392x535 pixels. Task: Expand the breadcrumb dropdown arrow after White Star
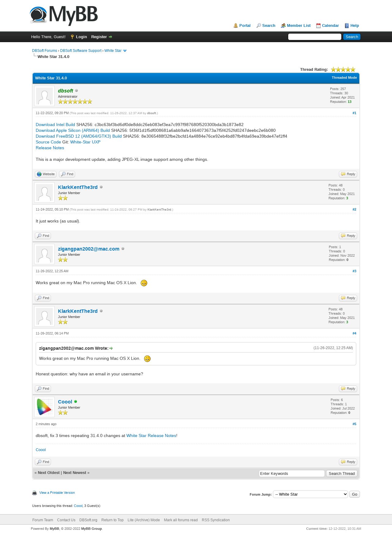coord(125,51)
